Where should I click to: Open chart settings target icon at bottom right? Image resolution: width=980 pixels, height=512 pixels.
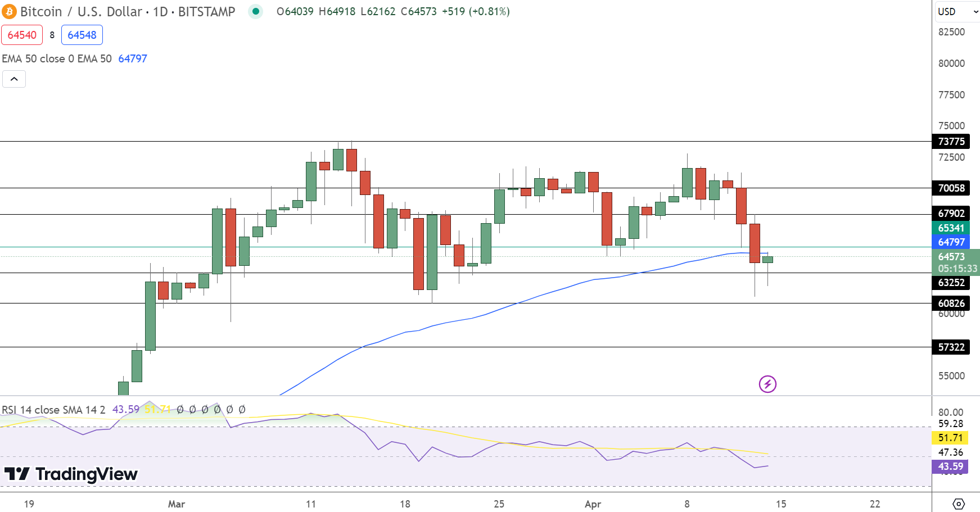pos(959,504)
